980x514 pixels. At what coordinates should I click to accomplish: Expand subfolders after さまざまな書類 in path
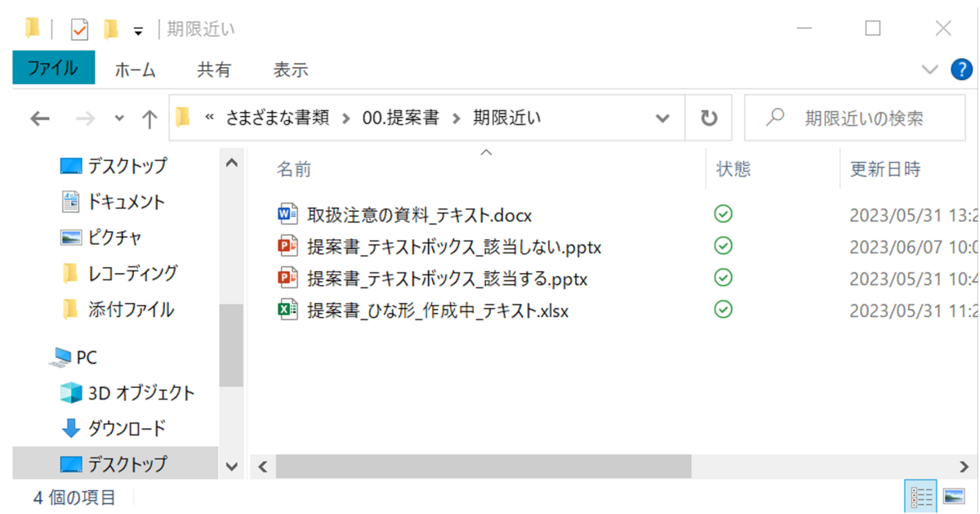point(346,118)
